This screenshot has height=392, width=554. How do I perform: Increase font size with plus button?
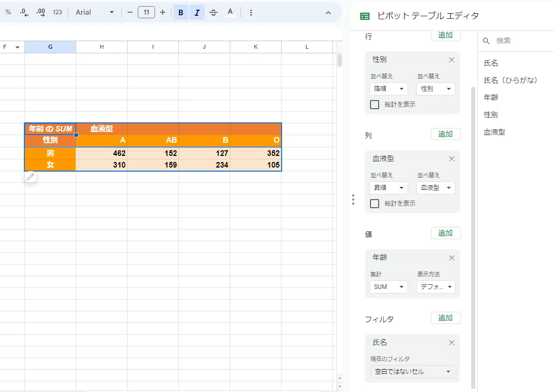pos(163,12)
